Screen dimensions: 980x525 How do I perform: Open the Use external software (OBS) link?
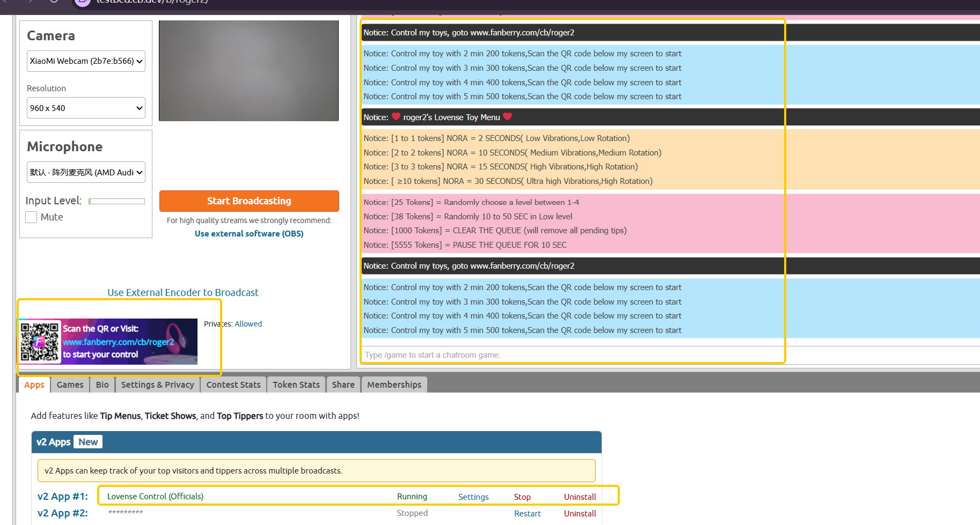tap(249, 234)
